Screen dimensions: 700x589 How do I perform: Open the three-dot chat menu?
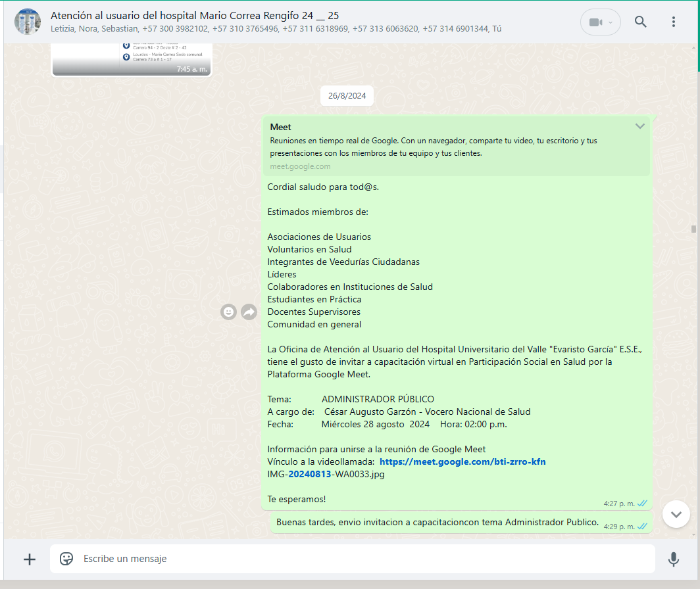(x=674, y=22)
